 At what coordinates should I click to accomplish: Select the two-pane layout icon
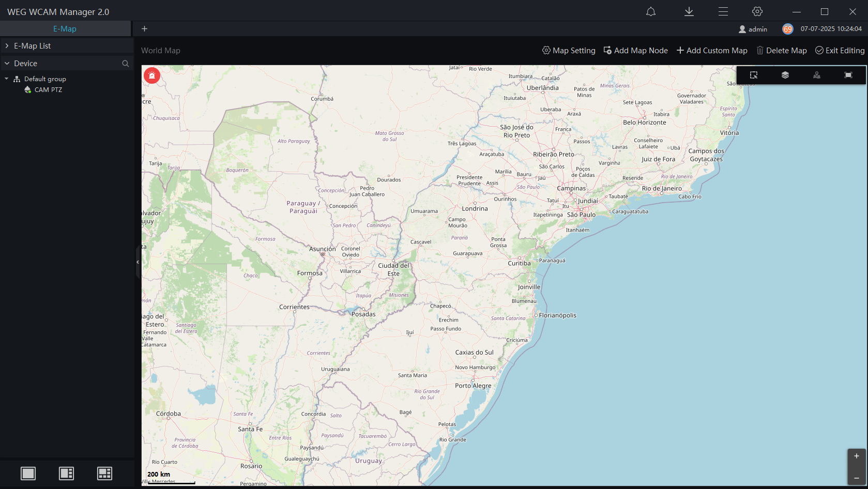click(67, 473)
